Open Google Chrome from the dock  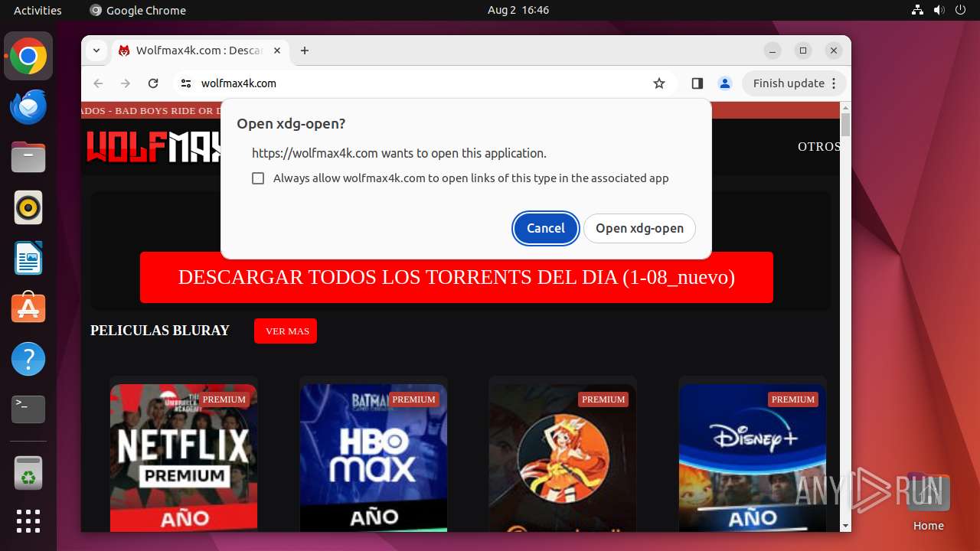[x=28, y=57]
